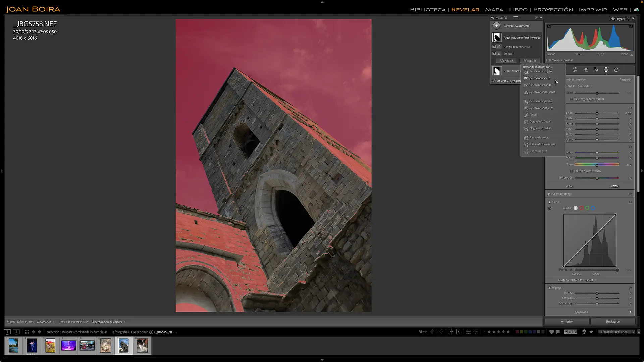Collapse the Histograma panel triangle
This screenshot has width=644, height=362.
point(633,19)
